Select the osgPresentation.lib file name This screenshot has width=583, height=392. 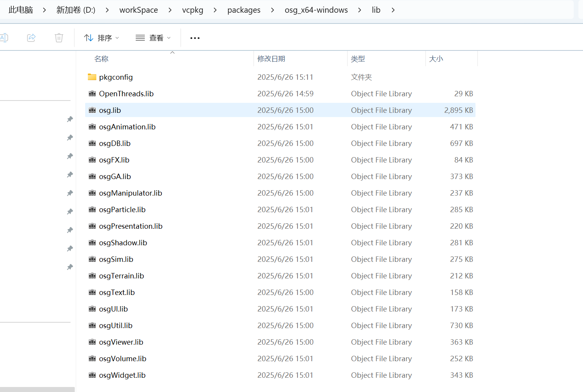coord(131,226)
